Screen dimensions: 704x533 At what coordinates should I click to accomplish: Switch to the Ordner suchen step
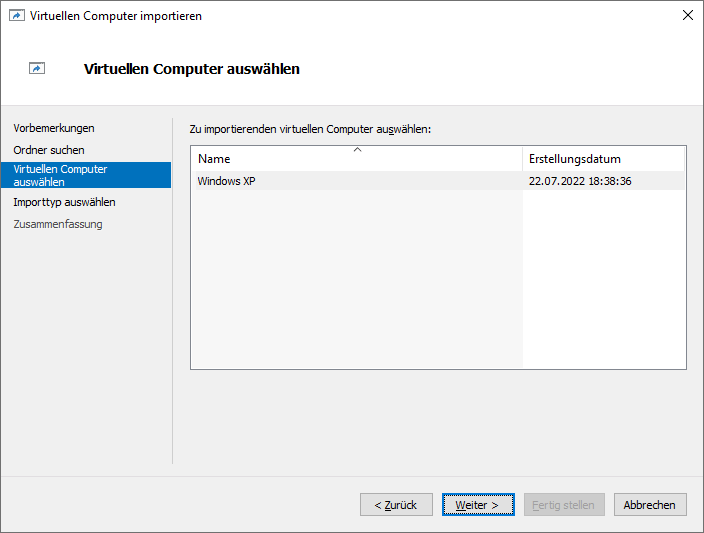(x=49, y=150)
